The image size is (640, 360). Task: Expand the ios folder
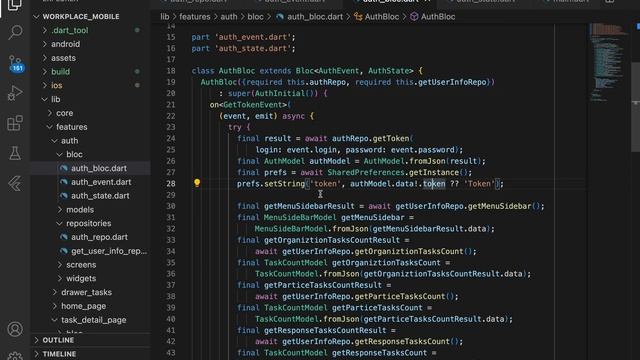point(45,86)
